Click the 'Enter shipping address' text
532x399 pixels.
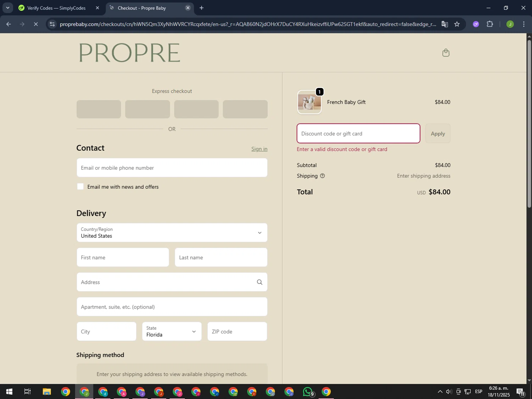423,176
